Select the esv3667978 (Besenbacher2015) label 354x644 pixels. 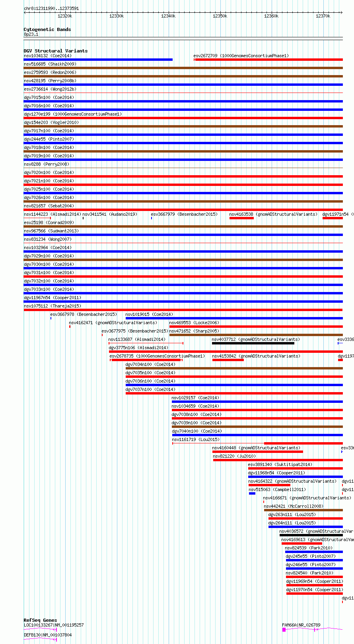[84, 314]
